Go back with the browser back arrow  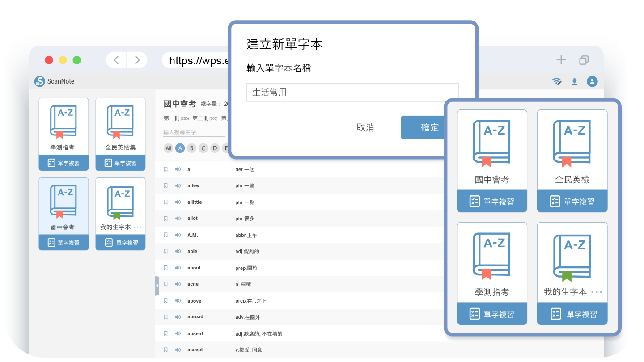116,60
